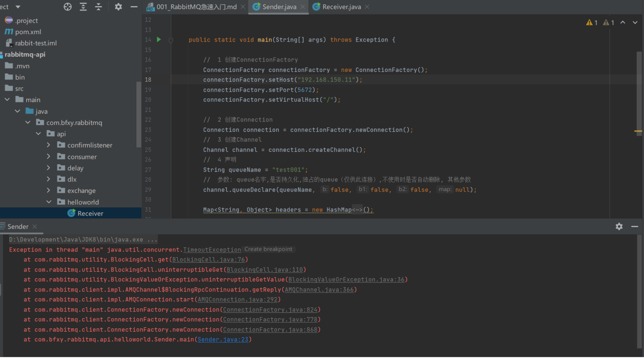Click helloworld package folder icon
This screenshot has width=644, height=358.
[x=61, y=202]
